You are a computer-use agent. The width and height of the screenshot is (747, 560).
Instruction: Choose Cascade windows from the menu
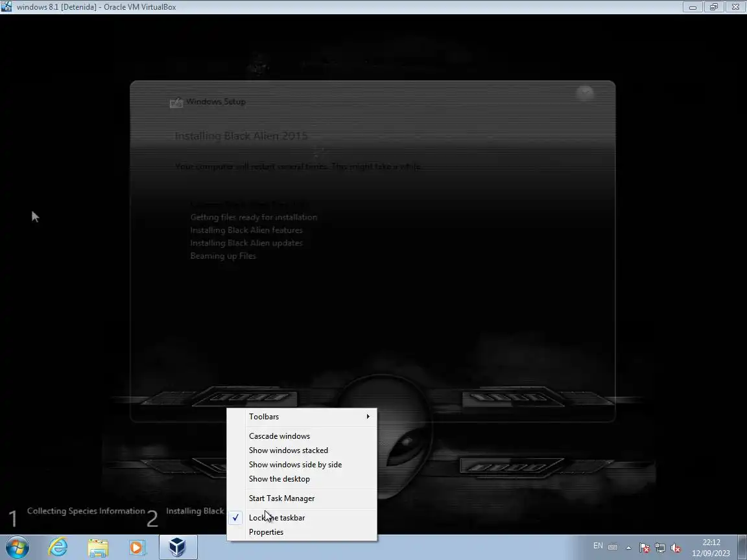[x=302, y=436]
